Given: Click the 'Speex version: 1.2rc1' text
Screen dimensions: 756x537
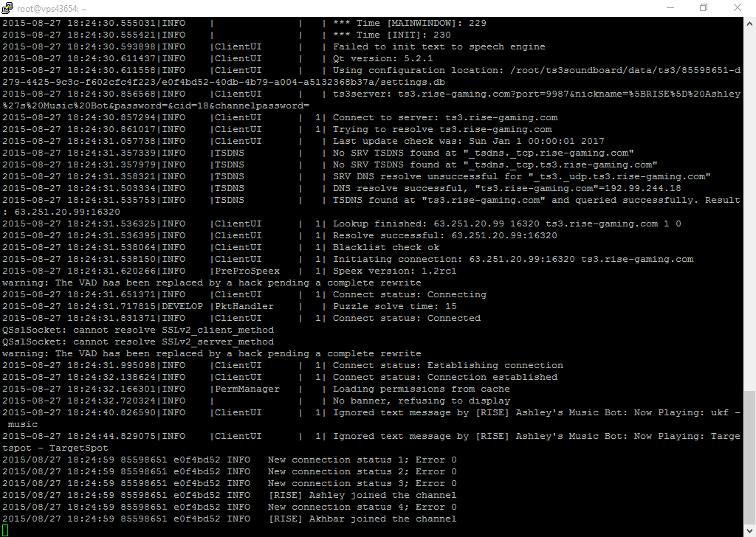Looking at the screenshot, I should click(x=394, y=271).
